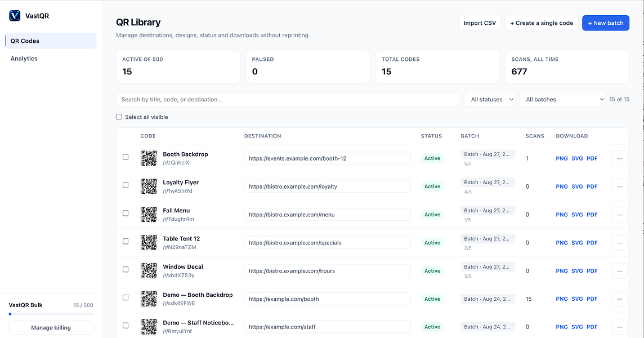Download Table Tent 12 as PNG
Screen dimensions: 644x338
click(x=562, y=243)
